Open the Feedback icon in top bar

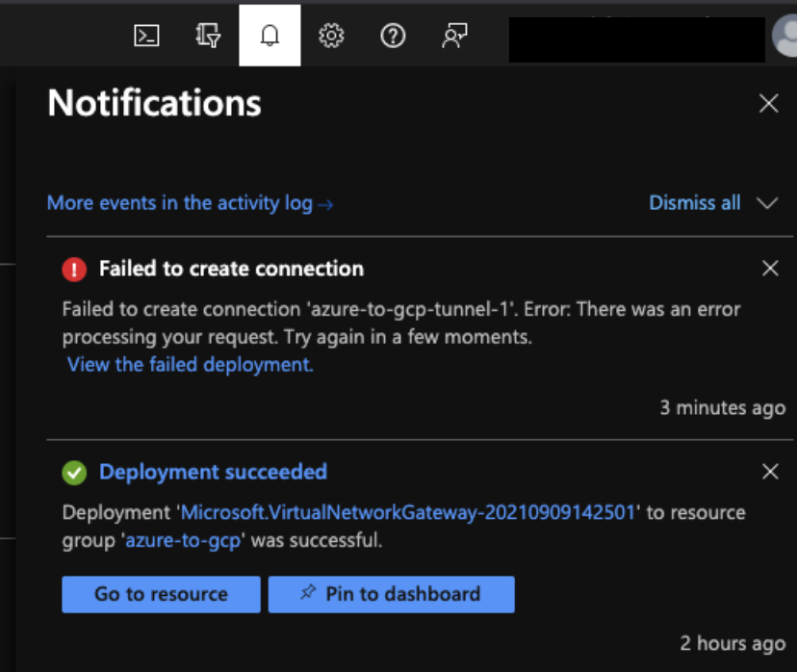(x=453, y=36)
